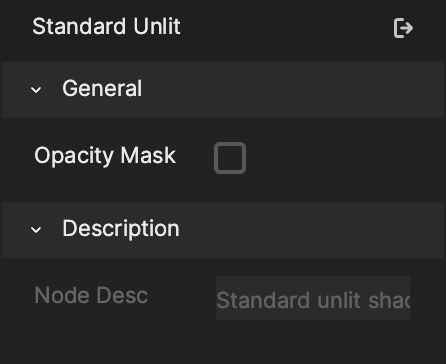This screenshot has width=446, height=364.
Task: Click the Node Desc text field
Action: point(313,298)
